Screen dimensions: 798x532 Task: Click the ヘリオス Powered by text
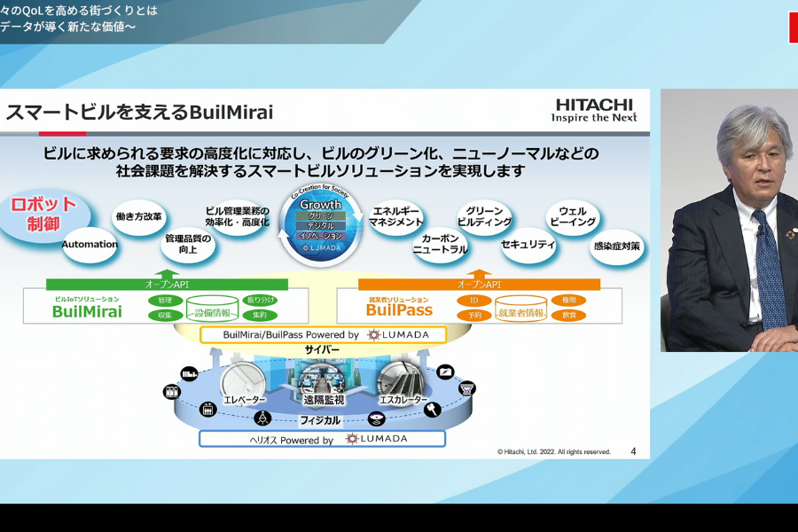292,440
